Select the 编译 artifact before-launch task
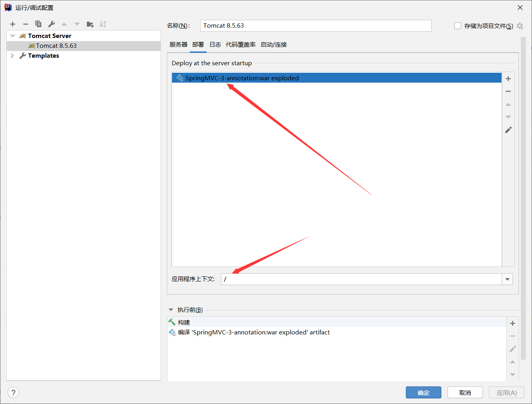Image resolution: width=532 pixels, height=404 pixels. coord(337,332)
